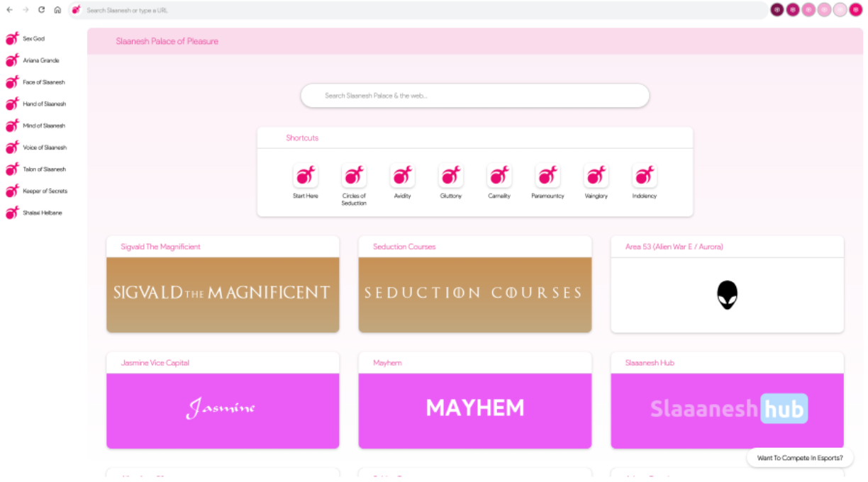Click the Jasmine script banner image

(x=223, y=411)
